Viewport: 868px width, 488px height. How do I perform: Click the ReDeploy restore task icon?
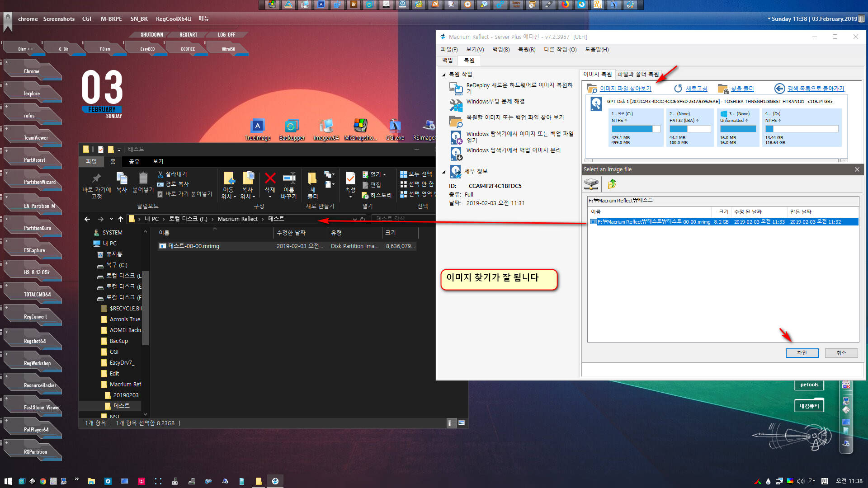(x=456, y=88)
